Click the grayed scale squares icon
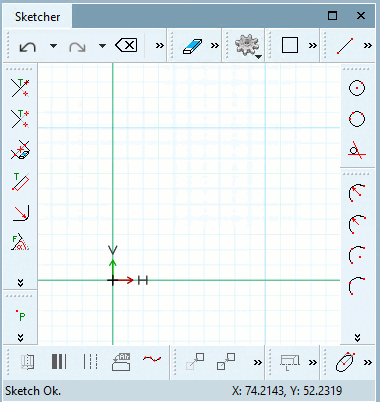The image size is (380, 402). click(x=195, y=362)
